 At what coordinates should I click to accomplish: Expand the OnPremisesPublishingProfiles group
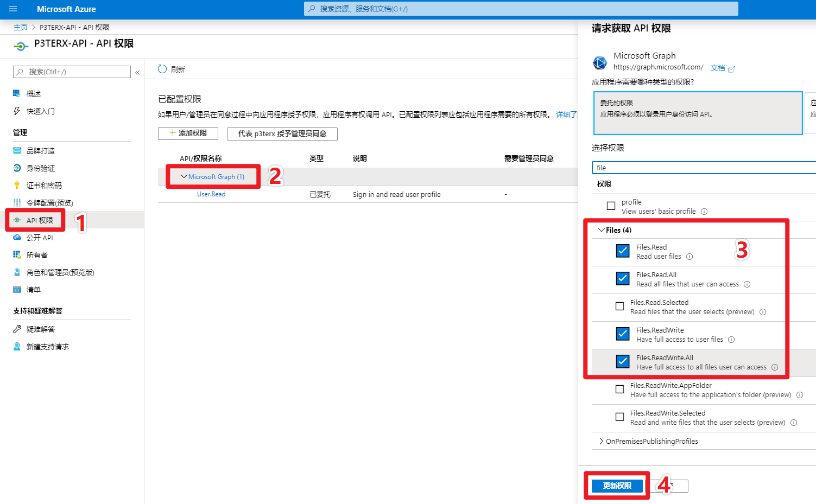pyautogui.click(x=602, y=442)
